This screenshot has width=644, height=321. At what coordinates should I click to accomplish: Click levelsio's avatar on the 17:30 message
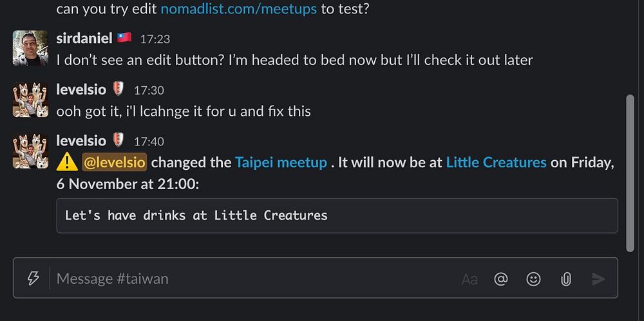pos(30,100)
